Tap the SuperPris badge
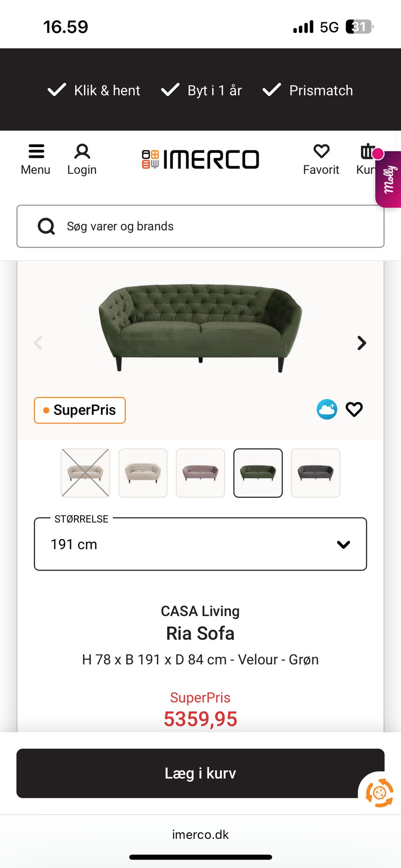This screenshot has width=401, height=868. (80, 410)
